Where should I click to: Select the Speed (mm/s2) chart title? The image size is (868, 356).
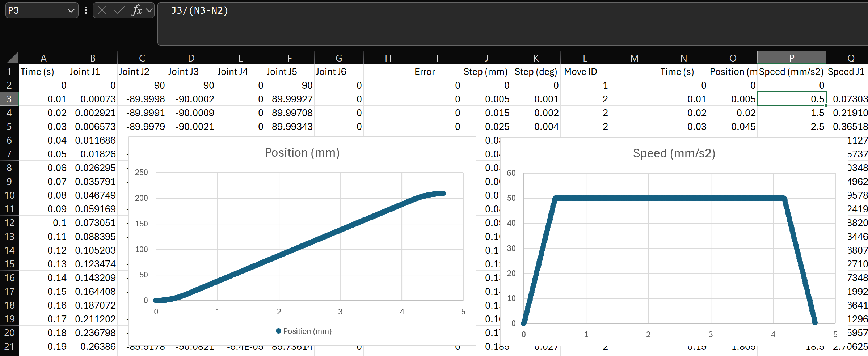tap(674, 153)
